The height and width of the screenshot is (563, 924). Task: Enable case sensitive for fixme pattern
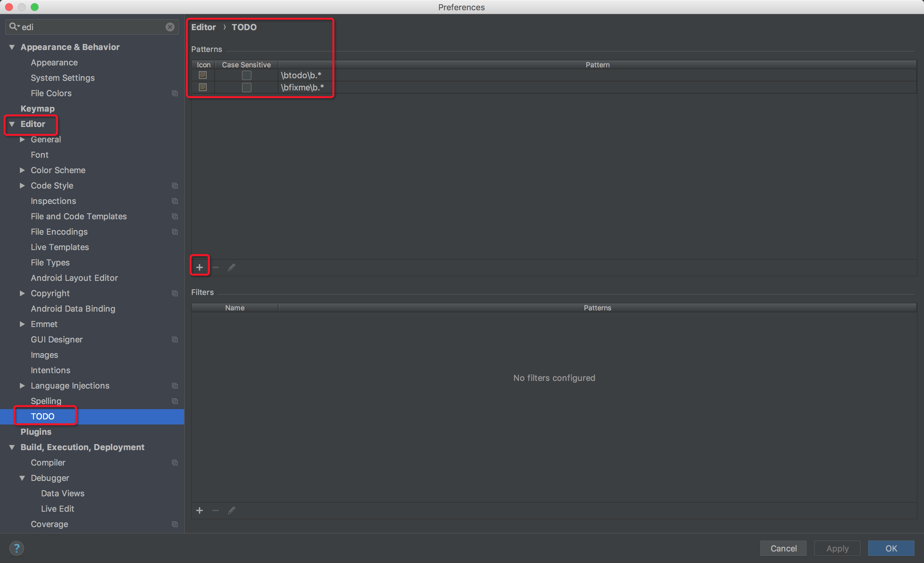(x=246, y=87)
